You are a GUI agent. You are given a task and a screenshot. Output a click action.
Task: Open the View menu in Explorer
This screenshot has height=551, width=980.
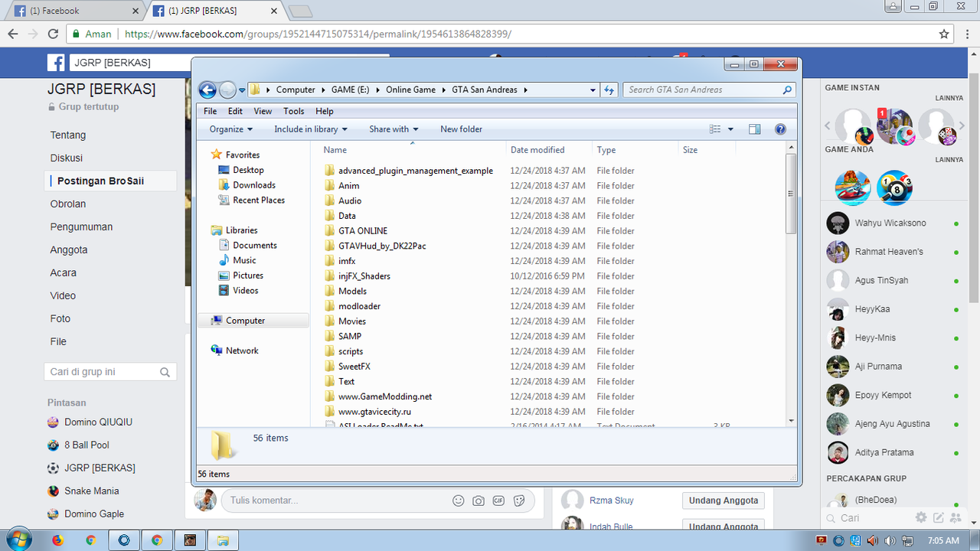(263, 111)
